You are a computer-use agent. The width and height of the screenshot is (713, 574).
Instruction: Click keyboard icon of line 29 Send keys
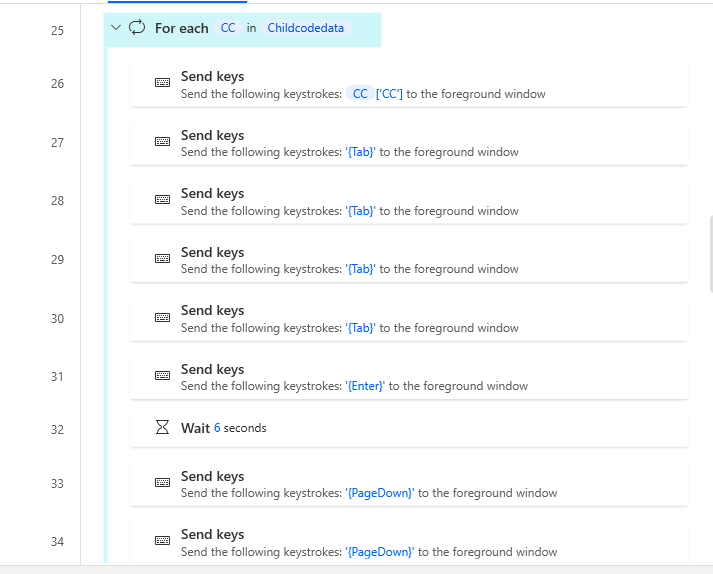point(162,259)
